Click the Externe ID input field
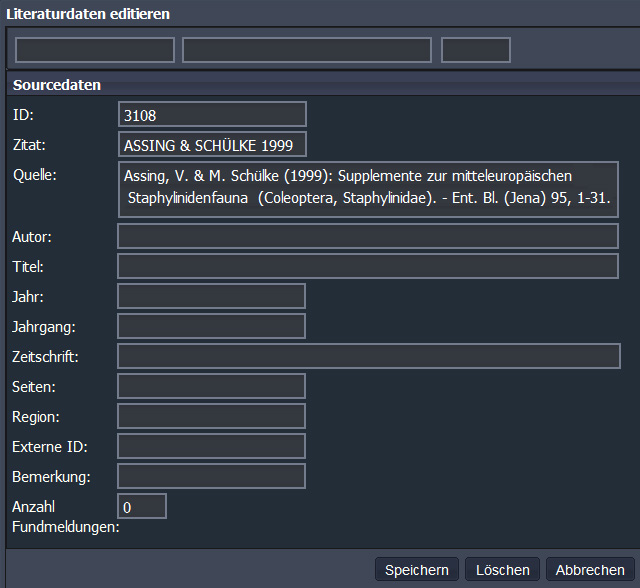This screenshot has width=640, height=588. pos(212,447)
